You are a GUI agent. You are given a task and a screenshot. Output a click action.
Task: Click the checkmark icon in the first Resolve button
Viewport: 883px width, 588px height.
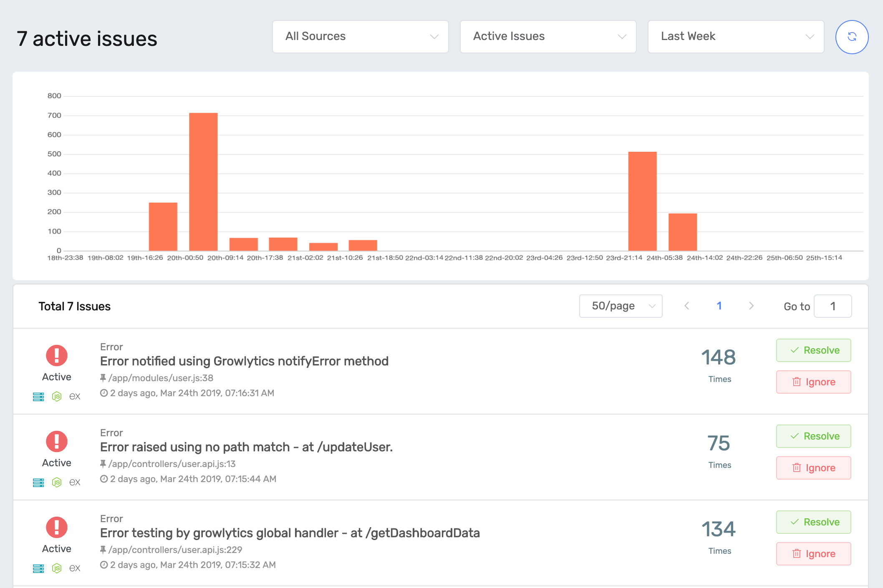(x=794, y=350)
